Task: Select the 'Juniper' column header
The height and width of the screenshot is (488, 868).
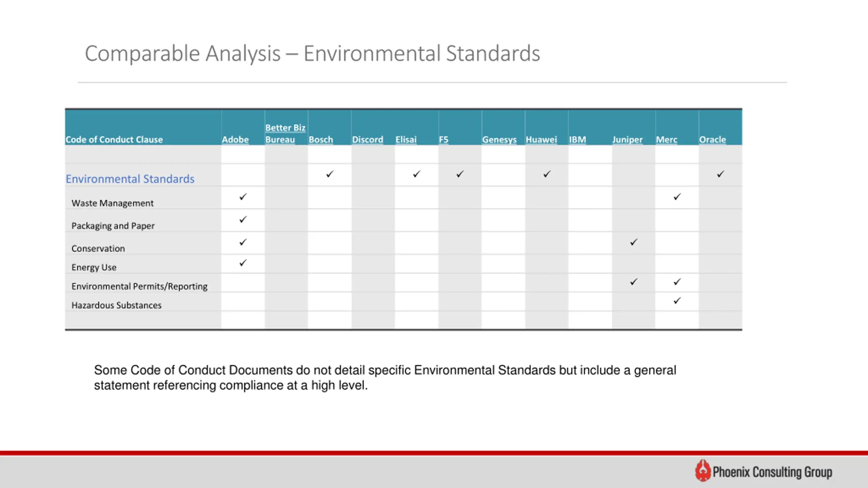Action: coord(627,140)
